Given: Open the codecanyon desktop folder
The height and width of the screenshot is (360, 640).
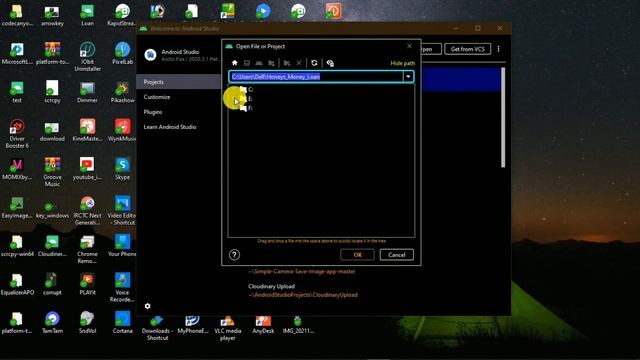Looking at the screenshot, I should click(17, 15).
